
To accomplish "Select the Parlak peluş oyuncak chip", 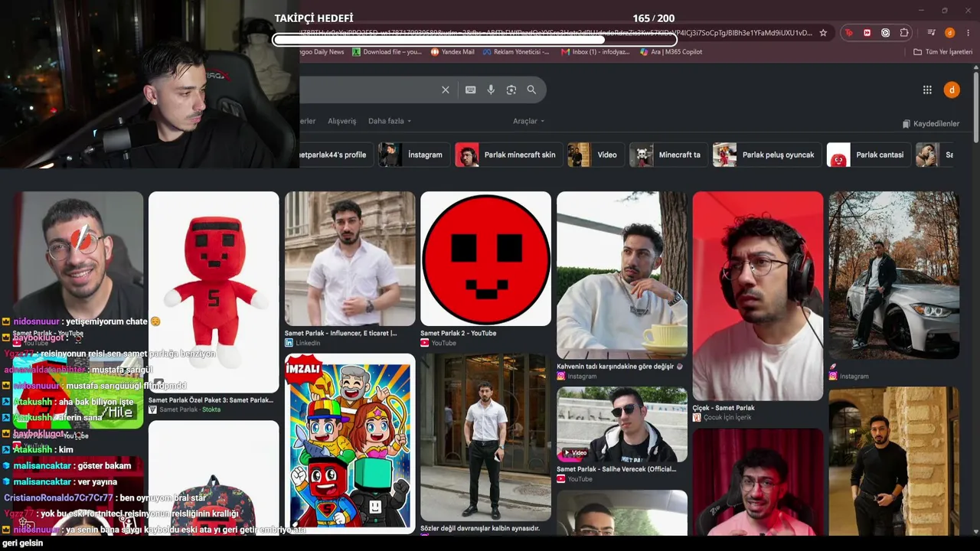I will (x=767, y=155).
